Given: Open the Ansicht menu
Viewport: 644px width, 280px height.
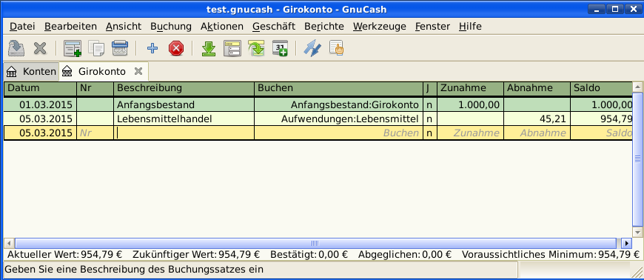Looking at the screenshot, I should [x=124, y=27].
